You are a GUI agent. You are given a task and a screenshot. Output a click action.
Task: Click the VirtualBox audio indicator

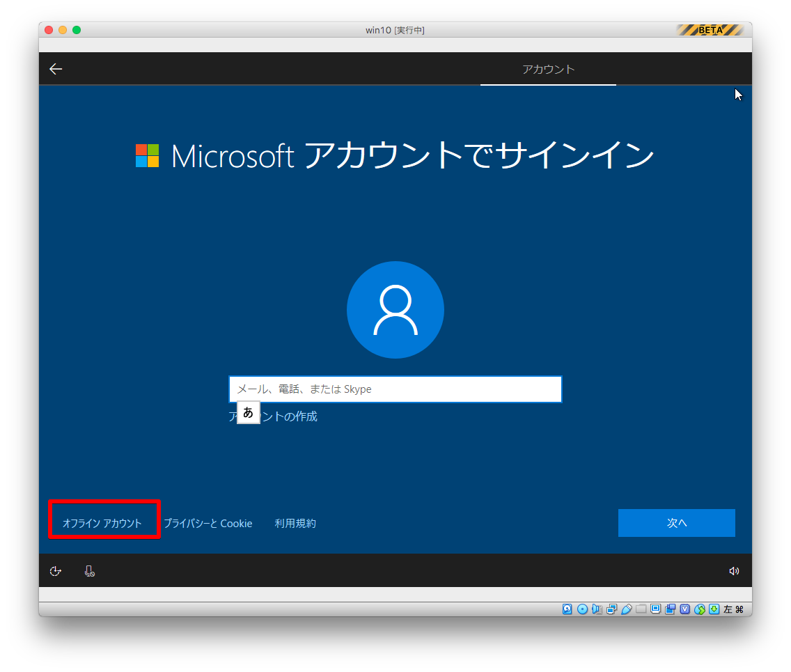click(597, 609)
